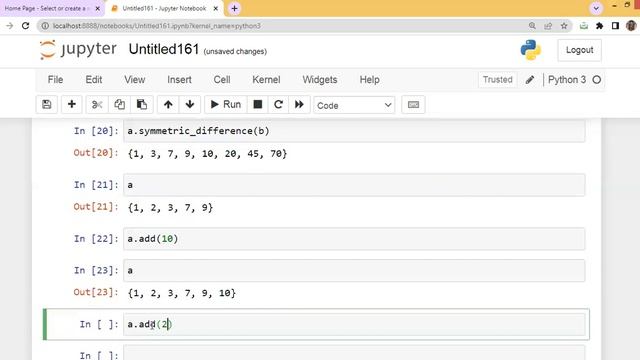Click the (unsaved changes) status text
This screenshot has width=640, height=360.
[x=235, y=51]
